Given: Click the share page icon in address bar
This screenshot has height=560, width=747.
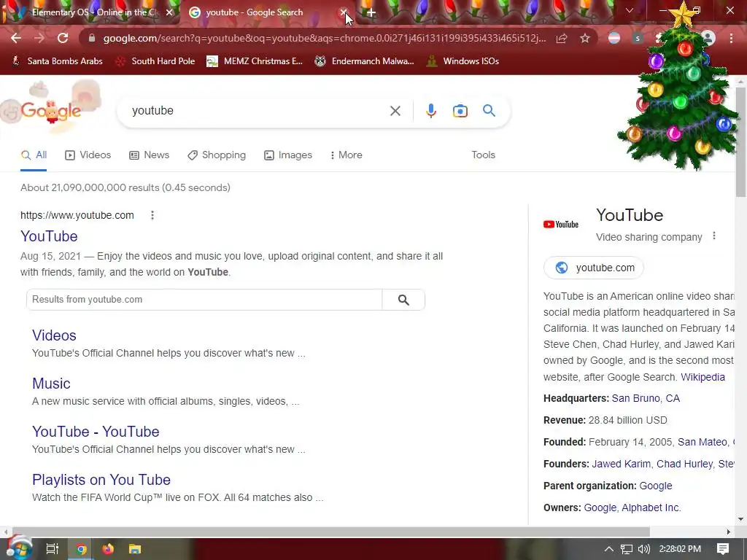Looking at the screenshot, I should click(562, 38).
